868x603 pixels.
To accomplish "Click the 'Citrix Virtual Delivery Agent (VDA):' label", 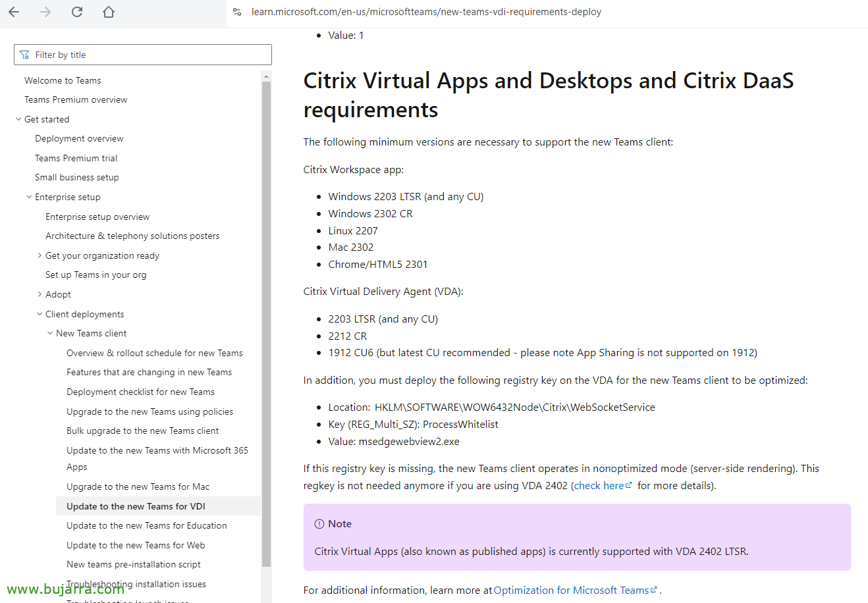I will [383, 291].
